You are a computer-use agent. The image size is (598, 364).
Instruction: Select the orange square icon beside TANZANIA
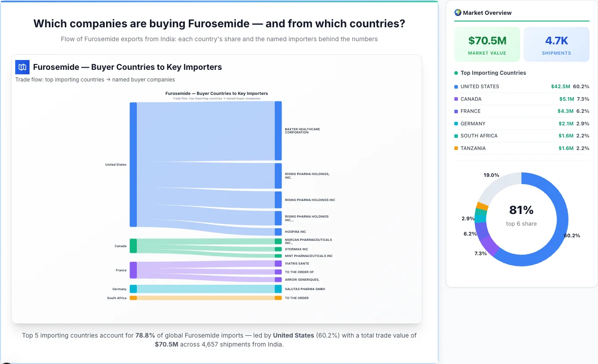coord(455,148)
